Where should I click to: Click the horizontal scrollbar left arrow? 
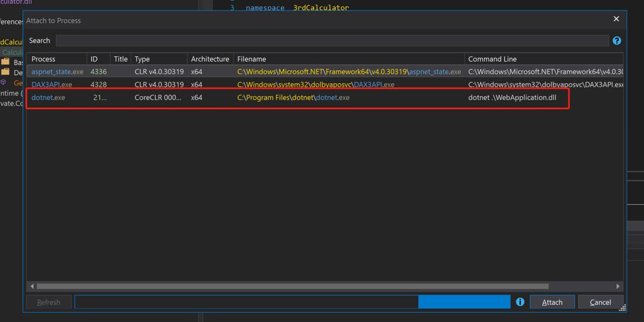tap(32, 286)
